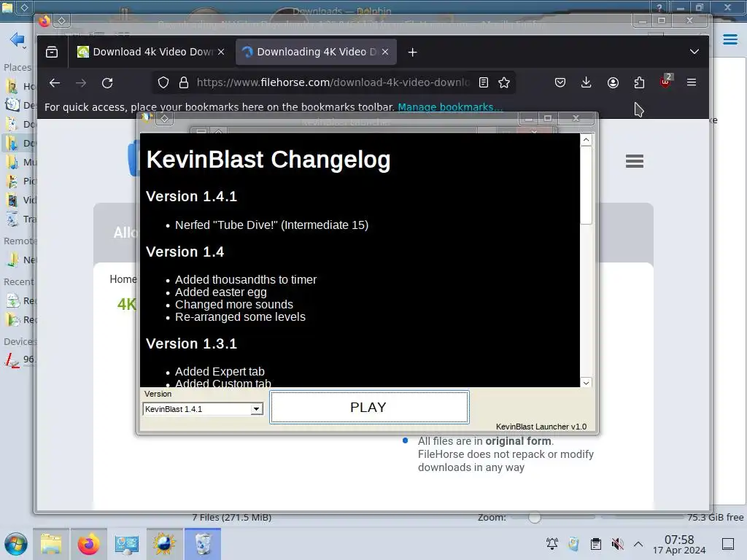Click the changelog scrollbar down arrow
The width and height of the screenshot is (747, 560).
[586, 382]
